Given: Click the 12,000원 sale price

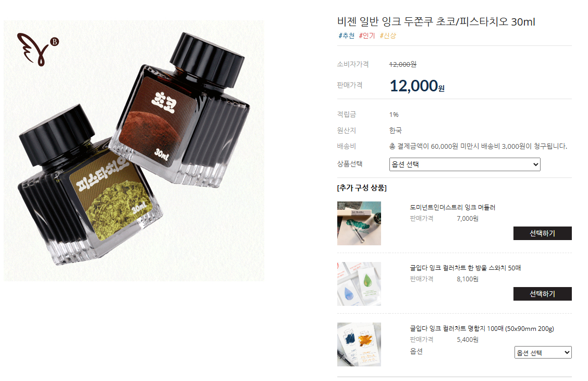Looking at the screenshot, I should pyautogui.click(x=417, y=86).
